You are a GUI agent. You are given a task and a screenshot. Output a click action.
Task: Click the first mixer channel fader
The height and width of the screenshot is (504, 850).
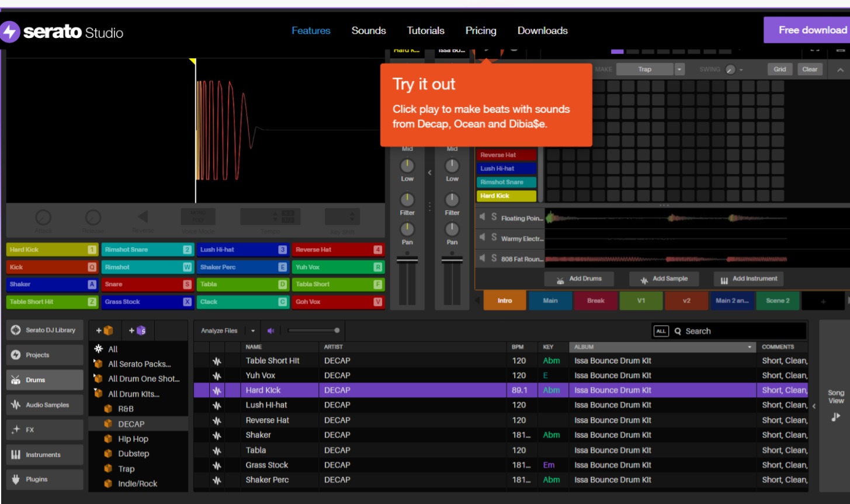click(x=407, y=260)
